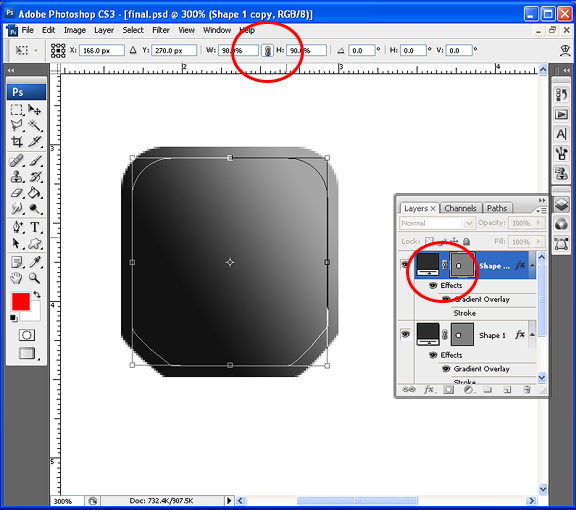Collapse effects of Shape 1 layer
576x510 pixels.
pos(532,335)
